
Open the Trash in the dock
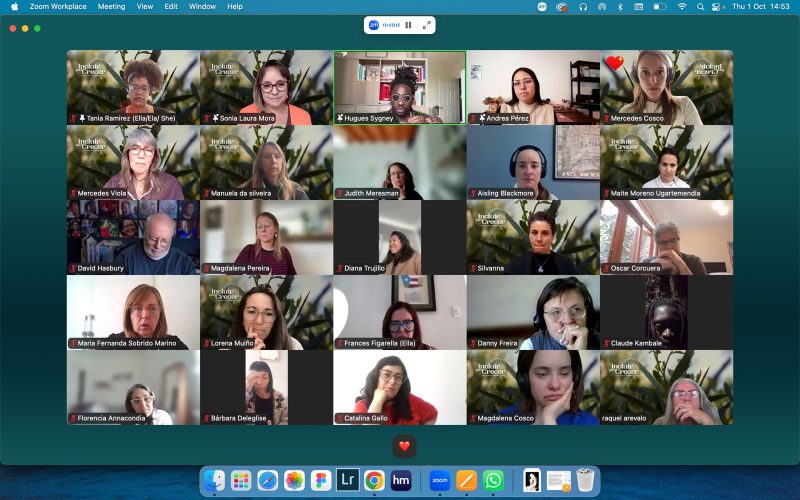coord(585,480)
